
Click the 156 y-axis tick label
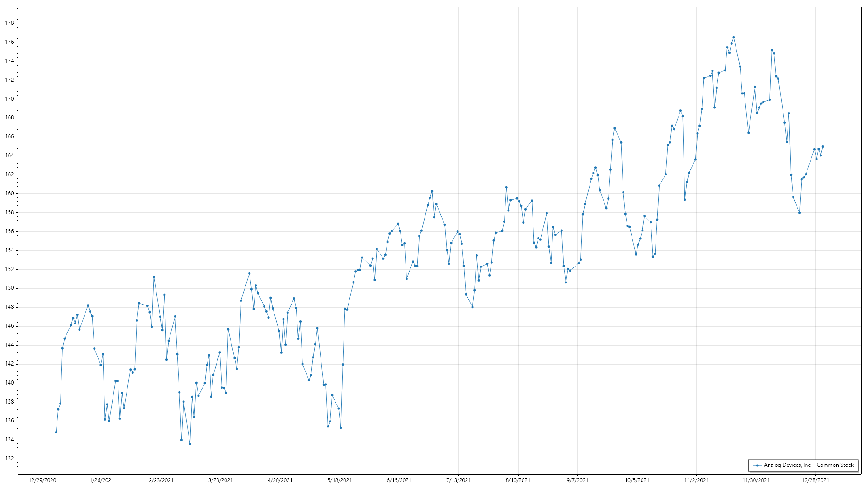click(x=9, y=231)
